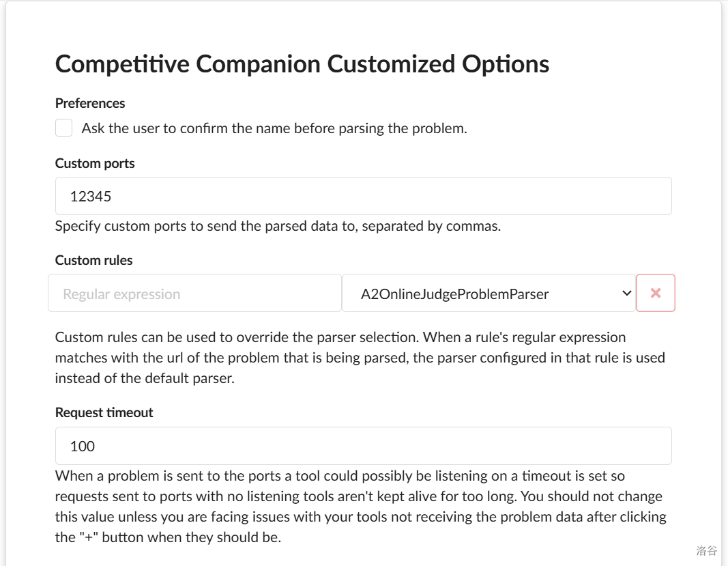Click the line mentioning the "+" button
The height and width of the screenshot is (566, 728).
tap(168, 537)
